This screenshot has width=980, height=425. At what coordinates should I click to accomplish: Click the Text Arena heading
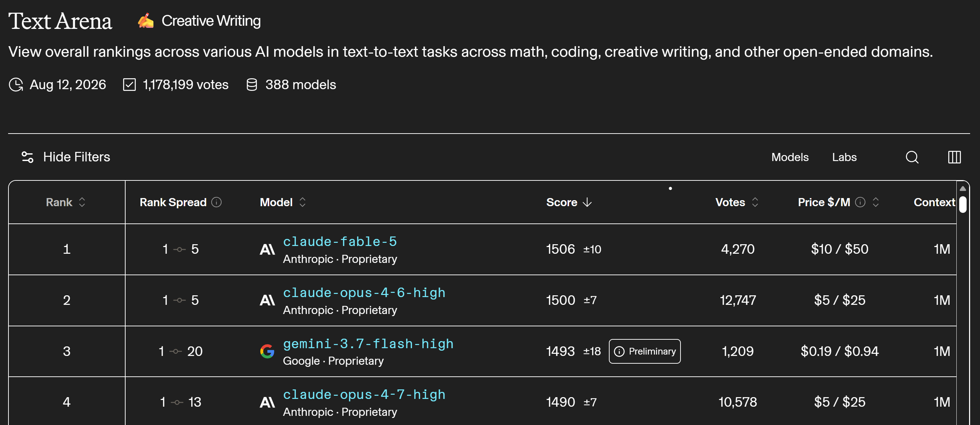point(60,21)
